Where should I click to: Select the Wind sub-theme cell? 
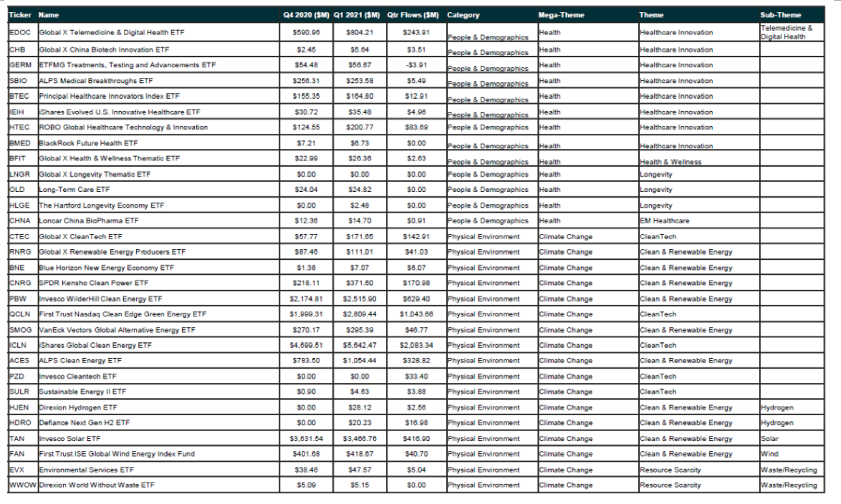pos(769,454)
